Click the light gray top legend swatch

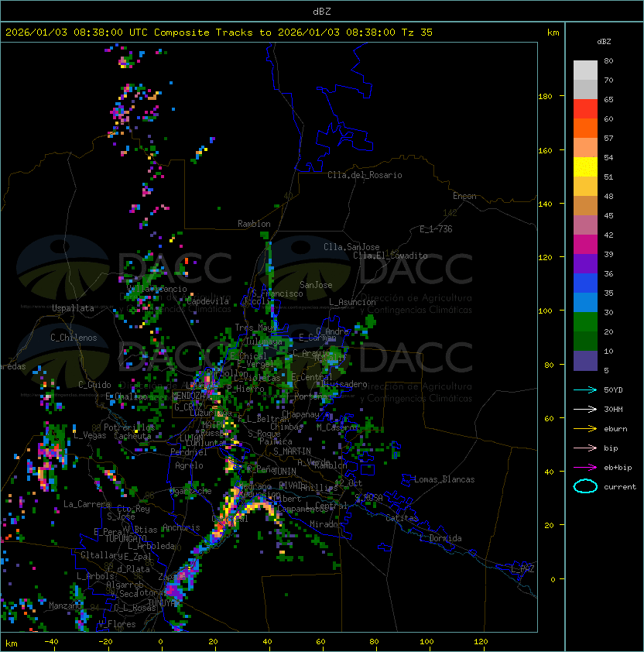585,70
